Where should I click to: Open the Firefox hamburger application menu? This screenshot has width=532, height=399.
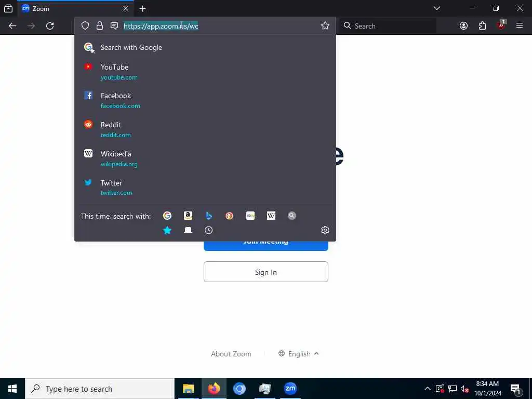pos(520,26)
